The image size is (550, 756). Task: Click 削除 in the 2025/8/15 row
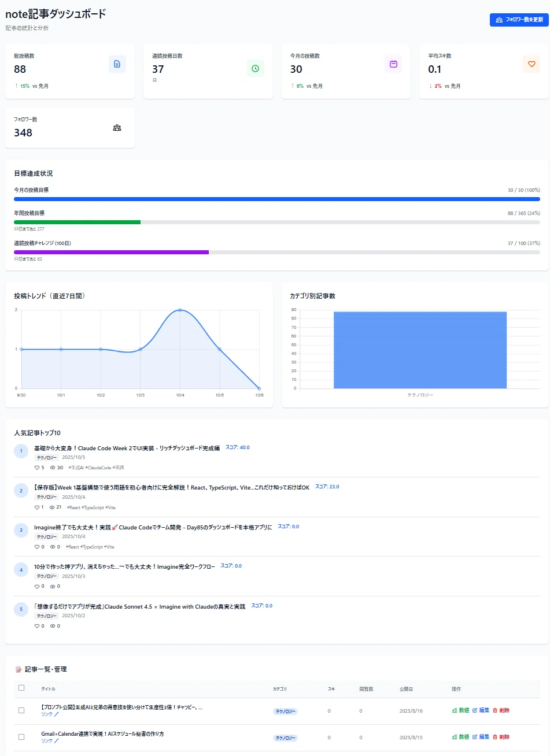pos(501,737)
